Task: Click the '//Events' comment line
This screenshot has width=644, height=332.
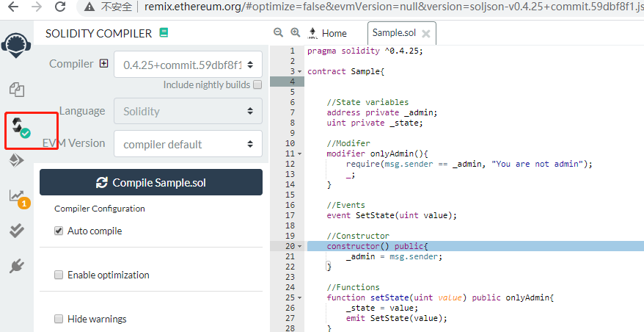Action: [345, 205]
